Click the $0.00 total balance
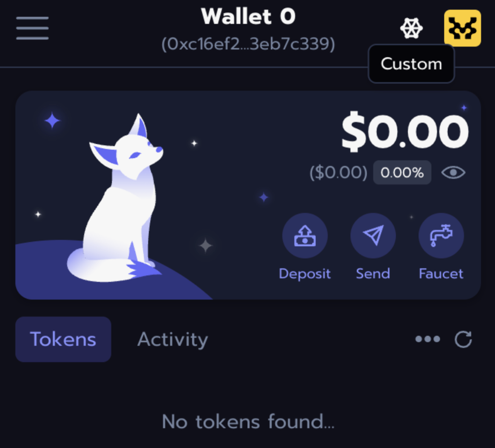Image resolution: width=495 pixels, height=448 pixels. tap(405, 131)
